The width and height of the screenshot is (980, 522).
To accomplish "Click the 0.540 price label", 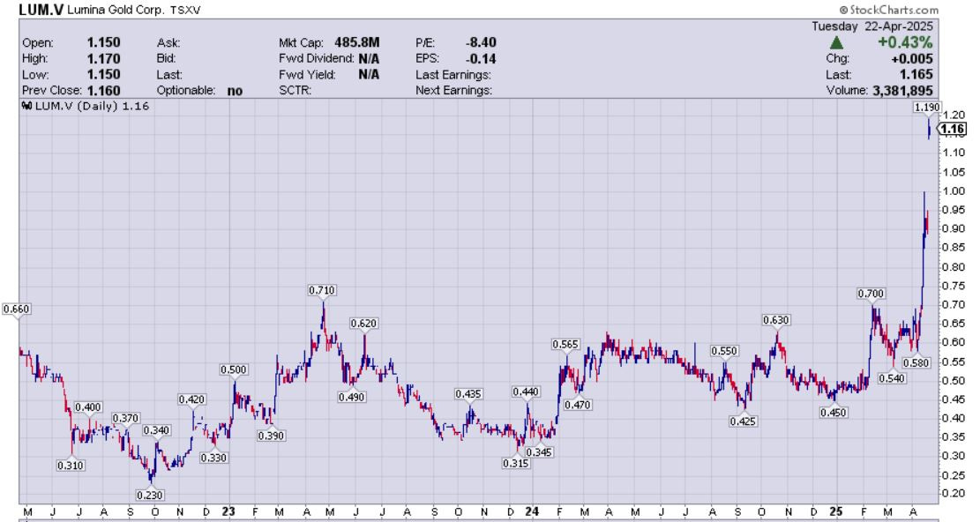I will pos(891,378).
